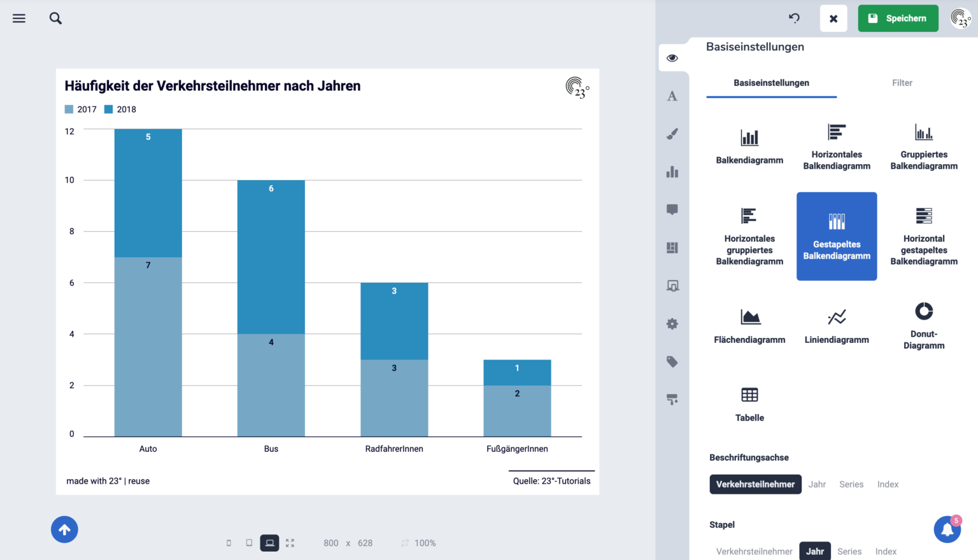Switch to the Basiseinstellungen tab
The image size is (978, 560).
[771, 83]
